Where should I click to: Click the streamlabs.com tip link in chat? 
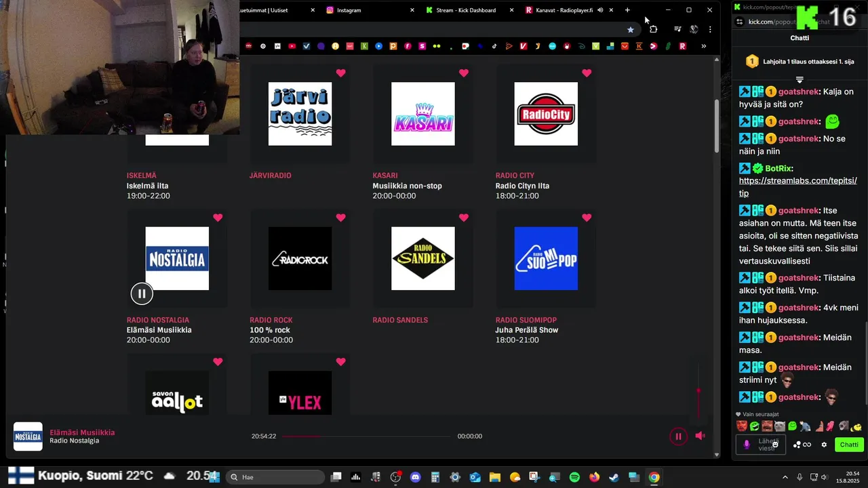(x=798, y=187)
